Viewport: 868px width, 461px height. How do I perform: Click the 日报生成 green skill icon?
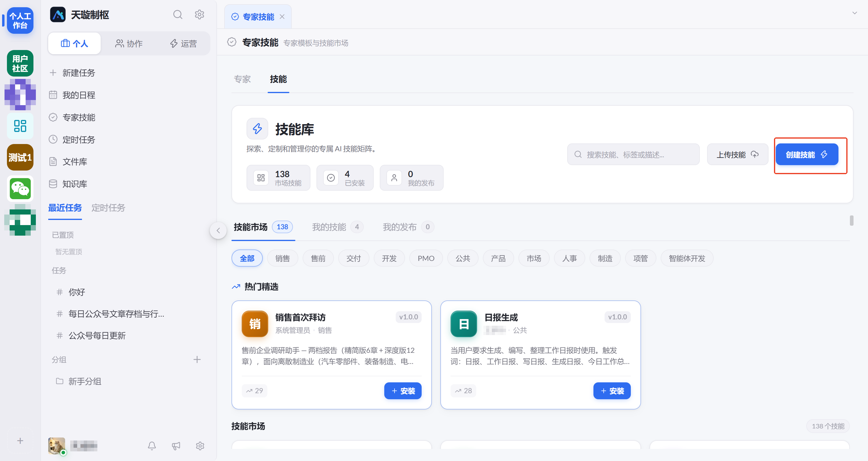pyautogui.click(x=464, y=324)
